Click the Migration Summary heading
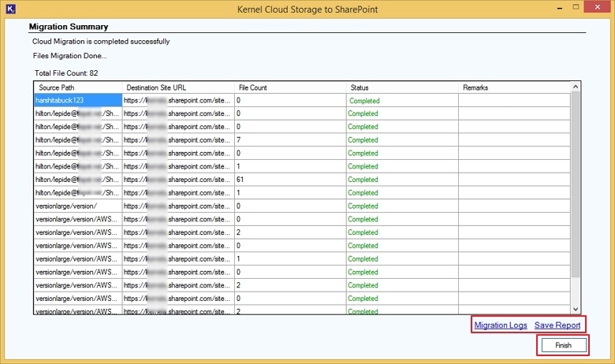The height and width of the screenshot is (364, 615). click(69, 27)
